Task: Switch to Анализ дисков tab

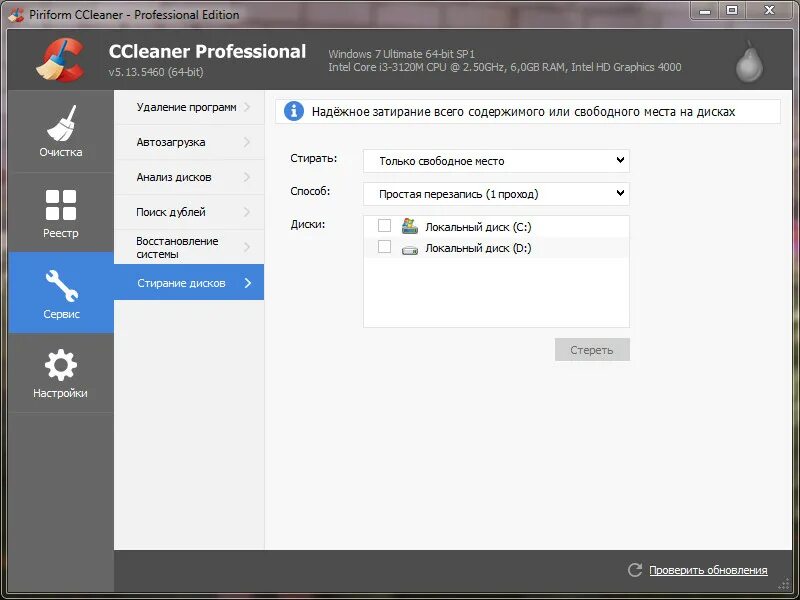Action: pyautogui.click(x=189, y=177)
